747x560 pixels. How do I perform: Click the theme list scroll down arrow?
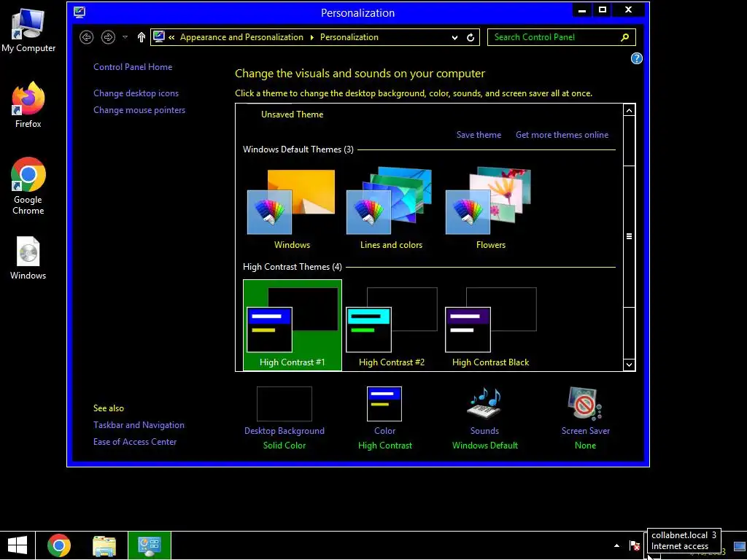(x=629, y=365)
